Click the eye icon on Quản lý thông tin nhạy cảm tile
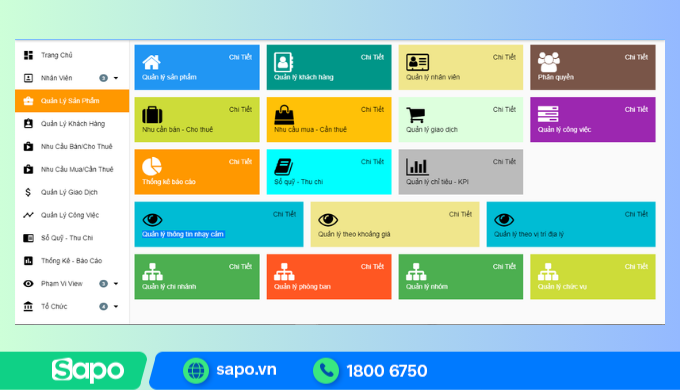 coord(152,220)
